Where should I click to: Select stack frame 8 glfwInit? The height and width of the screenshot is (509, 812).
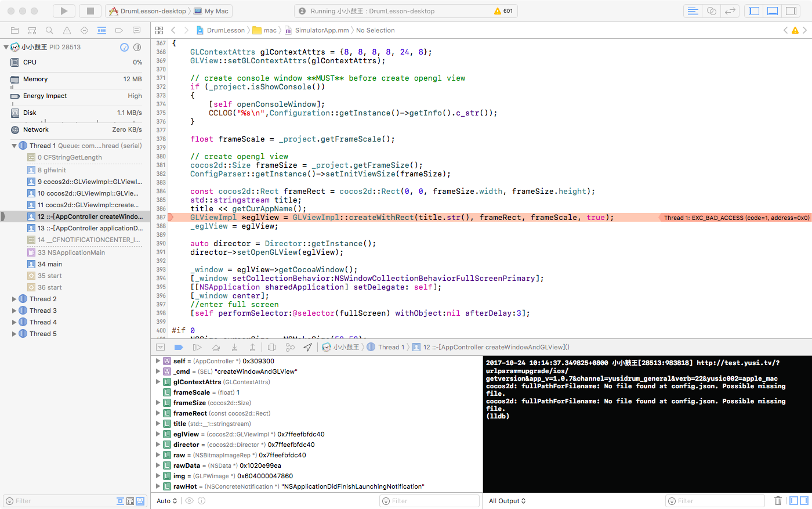75,170
